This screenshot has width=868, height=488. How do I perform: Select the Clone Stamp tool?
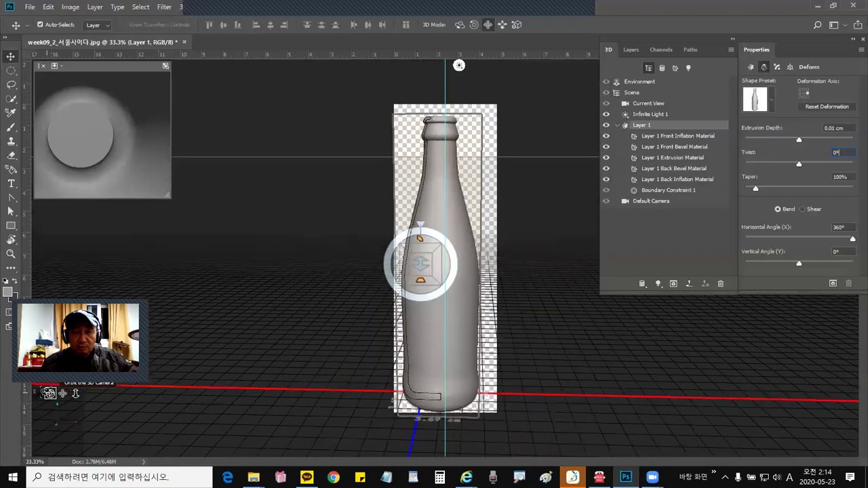point(11,141)
